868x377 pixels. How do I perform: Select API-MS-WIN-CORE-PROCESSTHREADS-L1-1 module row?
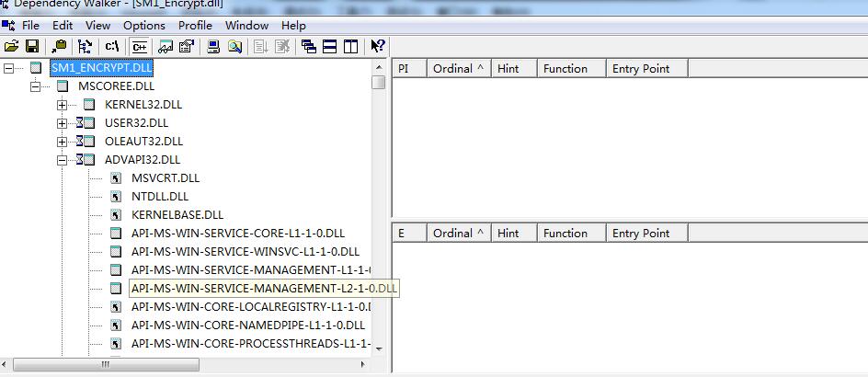tap(251, 344)
